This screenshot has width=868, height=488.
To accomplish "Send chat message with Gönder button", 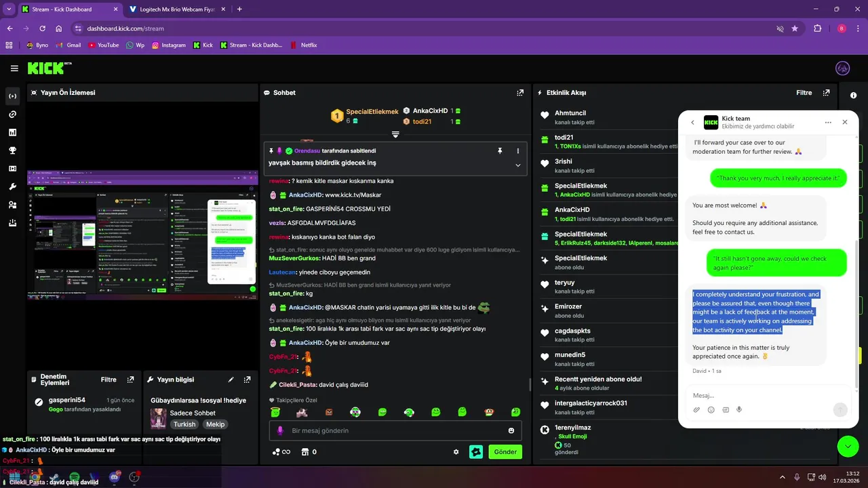I will click(505, 452).
